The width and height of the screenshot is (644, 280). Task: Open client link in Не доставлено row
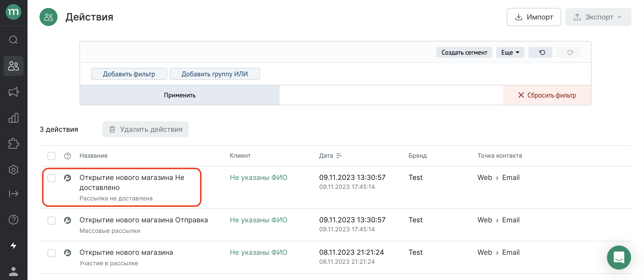coord(258,177)
